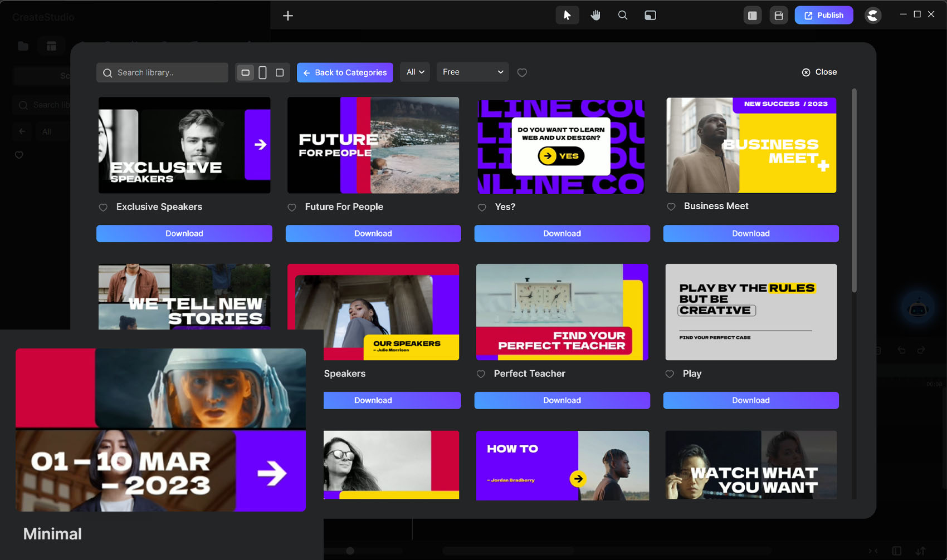Image resolution: width=947 pixels, height=560 pixels.
Task: Click the add new plus icon
Action: coord(288,16)
